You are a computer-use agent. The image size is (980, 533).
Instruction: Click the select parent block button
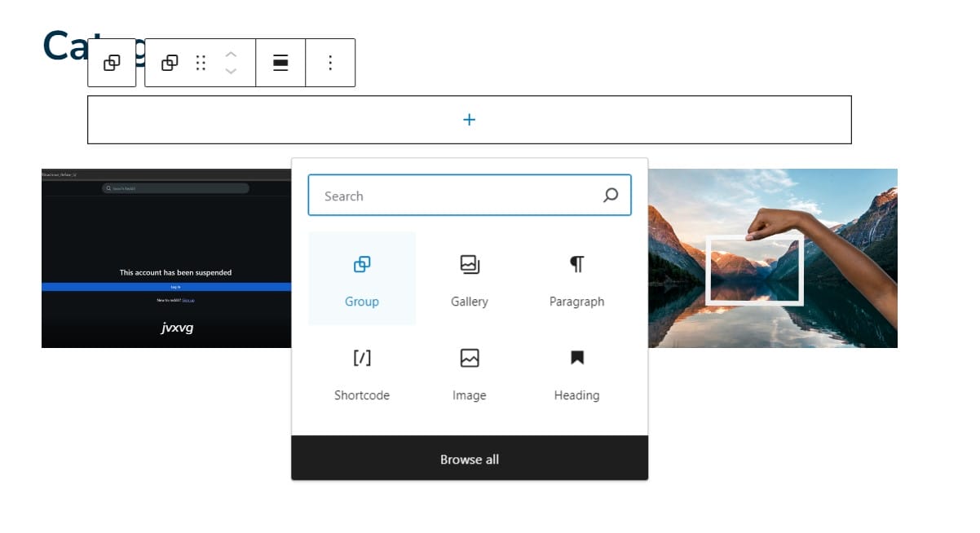tap(112, 63)
